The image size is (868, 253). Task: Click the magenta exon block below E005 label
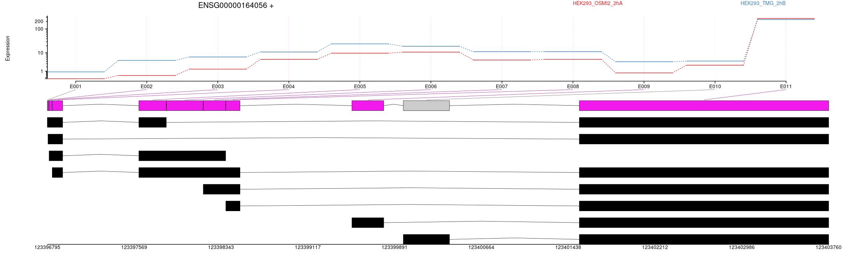tap(368, 106)
